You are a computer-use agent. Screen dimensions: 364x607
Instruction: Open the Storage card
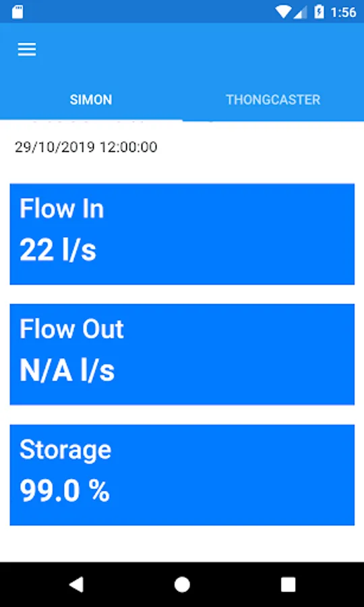182,475
